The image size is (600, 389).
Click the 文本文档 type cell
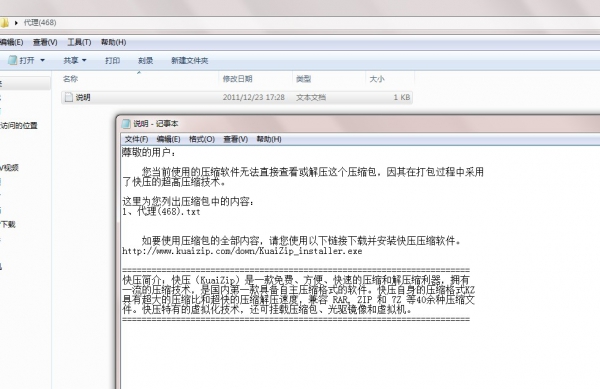pos(311,98)
